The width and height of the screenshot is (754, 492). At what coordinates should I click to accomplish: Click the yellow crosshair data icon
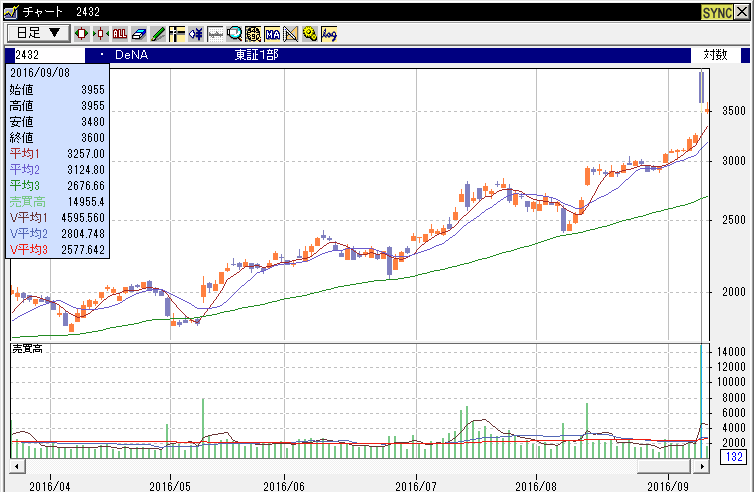coord(176,33)
